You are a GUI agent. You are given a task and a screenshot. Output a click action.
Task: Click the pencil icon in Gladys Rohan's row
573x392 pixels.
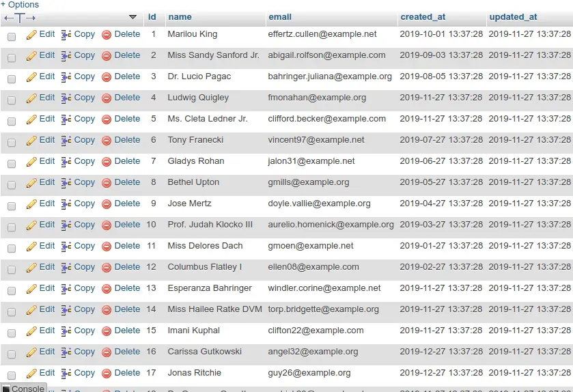coord(31,162)
